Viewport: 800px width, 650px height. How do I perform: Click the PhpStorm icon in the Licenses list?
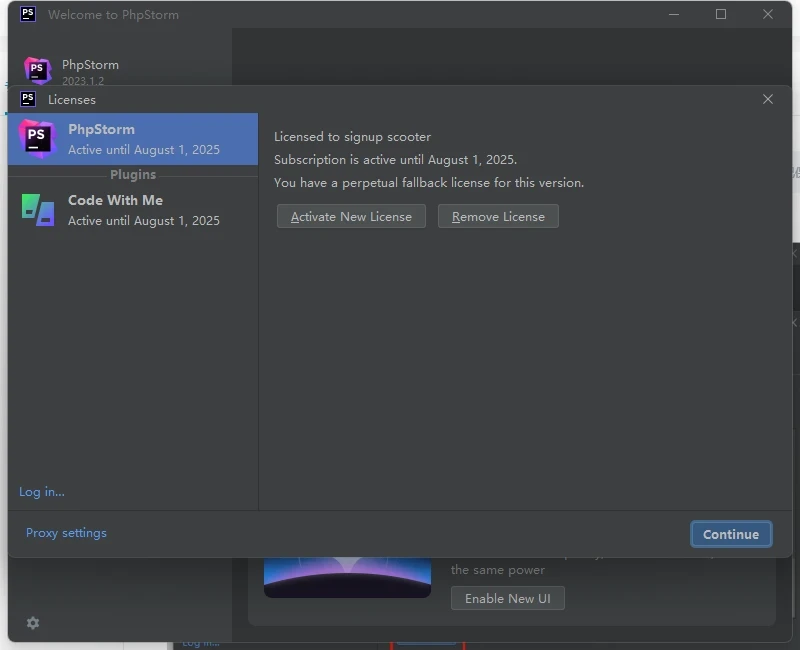pos(37,139)
